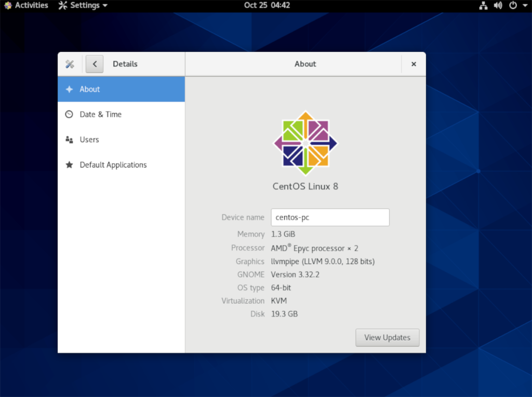Click the volume speaker icon in the top bar
Image resolution: width=532 pixels, height=397 pixels.
click(x=498, y=6)
